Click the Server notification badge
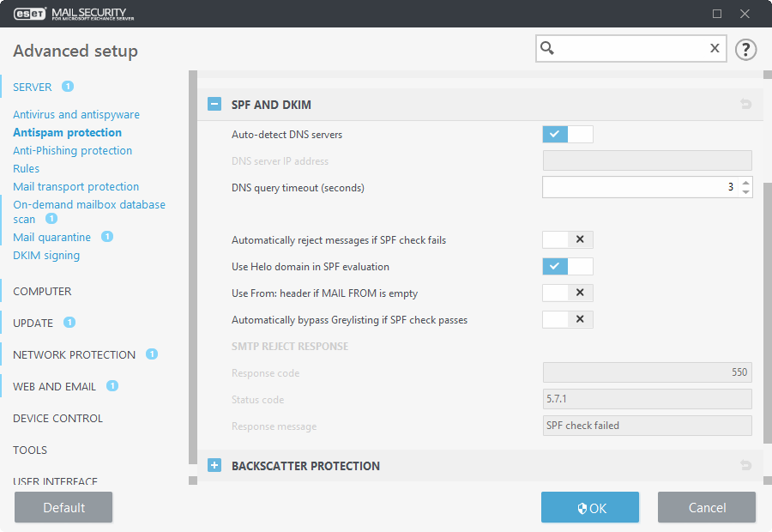Screen dimensions: 772x532 [68, 87]
